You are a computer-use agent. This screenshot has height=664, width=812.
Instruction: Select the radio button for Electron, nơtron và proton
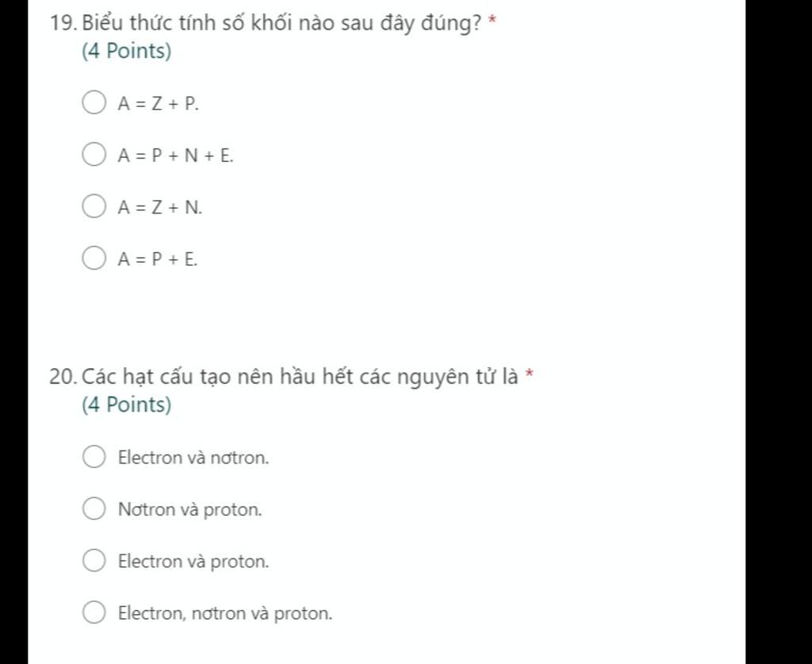coord(94,612)
